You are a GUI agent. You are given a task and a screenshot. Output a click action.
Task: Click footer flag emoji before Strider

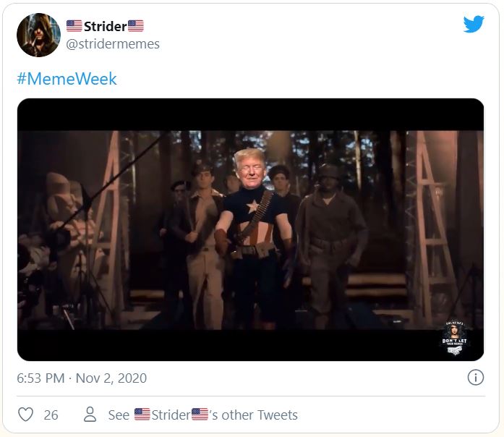click(142, 414)
